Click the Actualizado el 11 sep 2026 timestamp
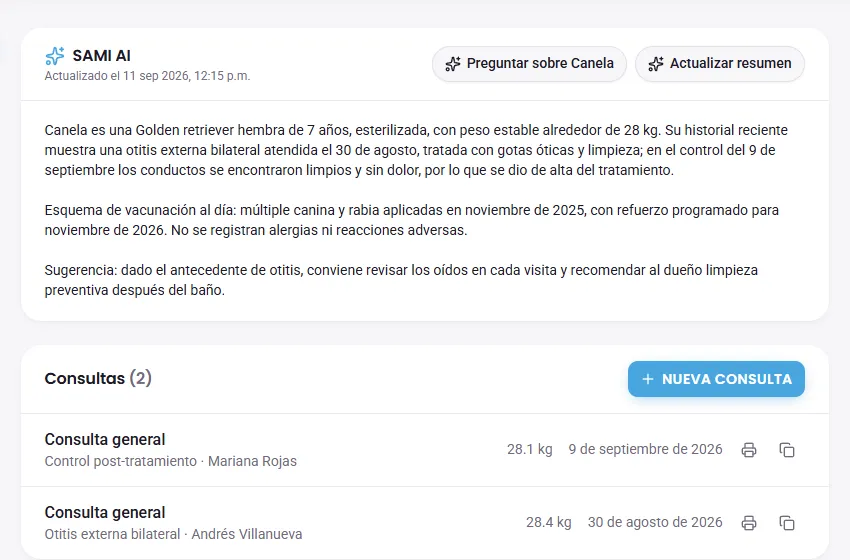Viewport: 850px width, 560px height. click(147, 76)
